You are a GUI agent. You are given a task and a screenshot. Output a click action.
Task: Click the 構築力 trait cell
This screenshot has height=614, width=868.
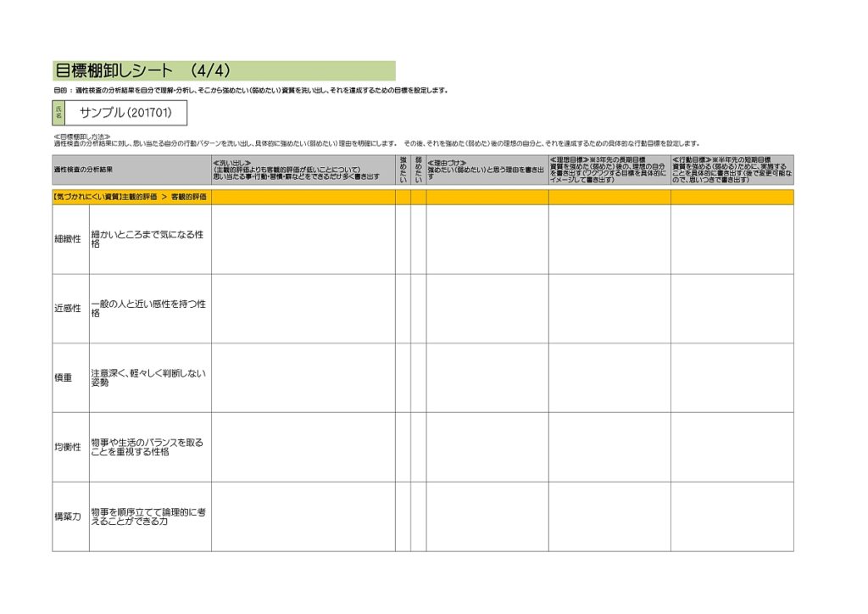coord(71,516)
